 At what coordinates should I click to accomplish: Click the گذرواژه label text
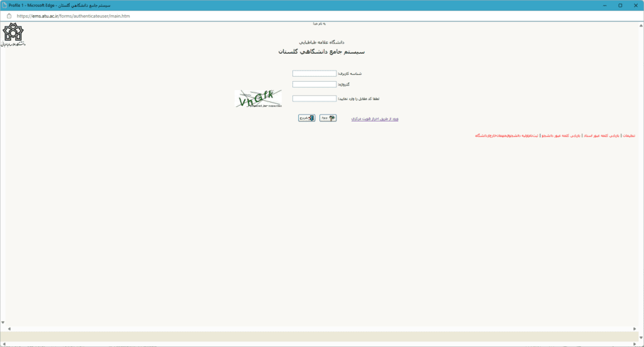[344, 84]
